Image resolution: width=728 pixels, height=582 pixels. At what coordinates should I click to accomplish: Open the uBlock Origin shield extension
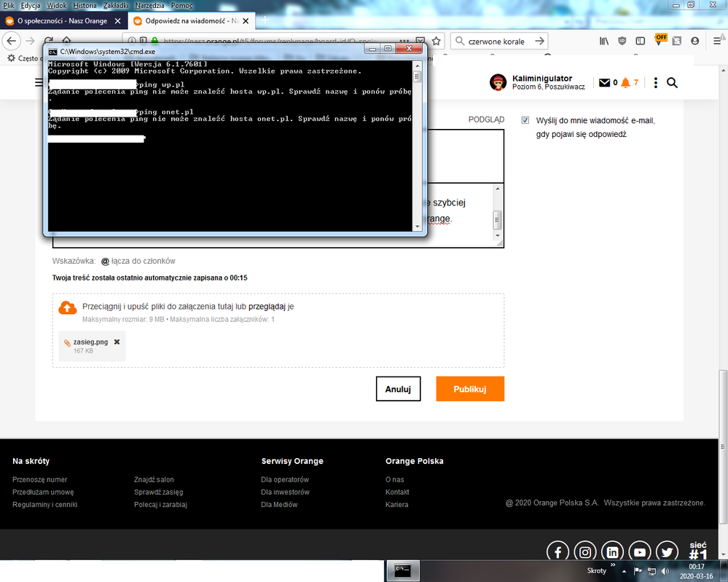tap(622, 41)
